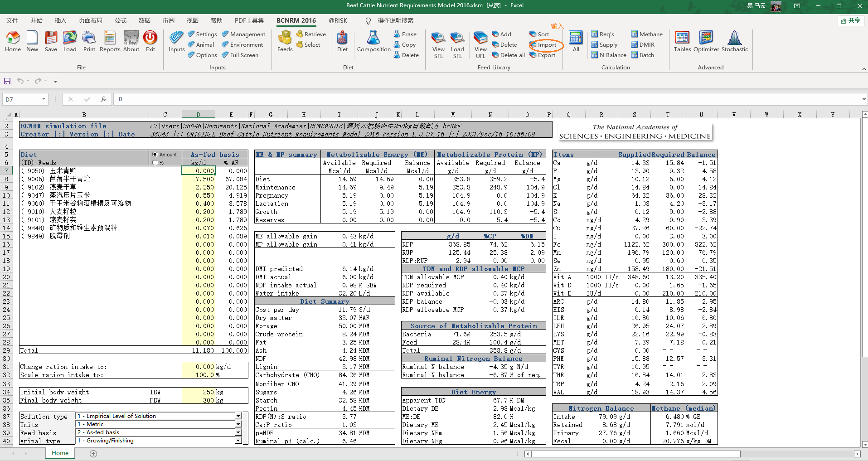The height and width of the screenshot is (461, 868).
Task: Click the 操作说明搜索 search box
Action: pyautogui.click(x=395, y=20)
